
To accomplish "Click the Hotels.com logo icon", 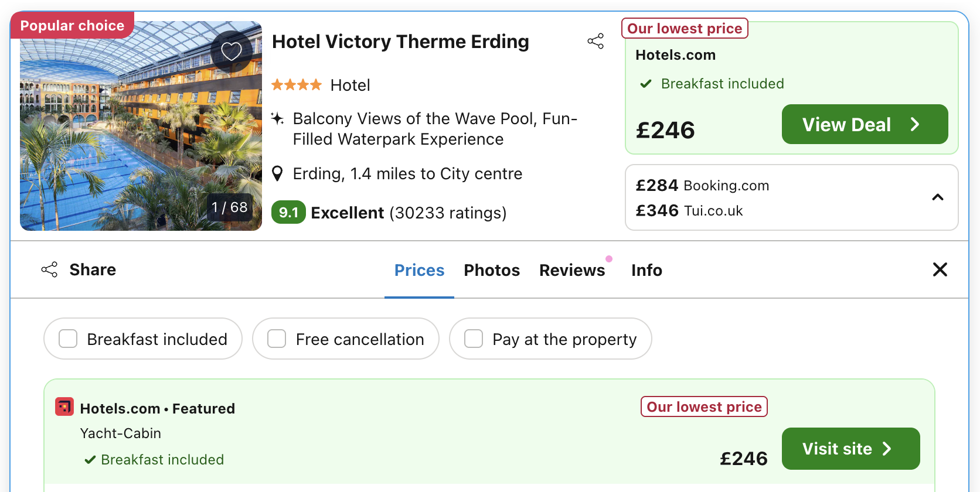I will (x=64, y=406).
